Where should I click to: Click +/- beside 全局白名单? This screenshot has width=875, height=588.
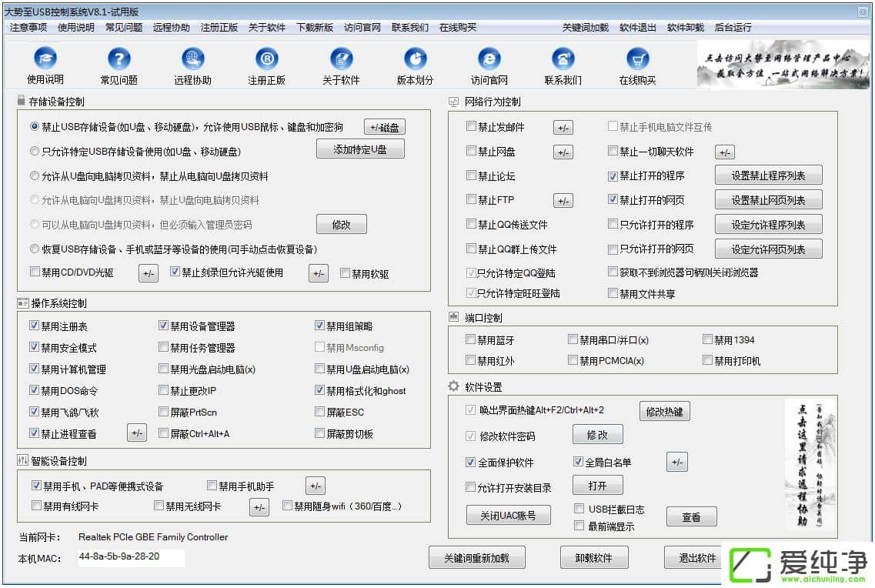677,462
